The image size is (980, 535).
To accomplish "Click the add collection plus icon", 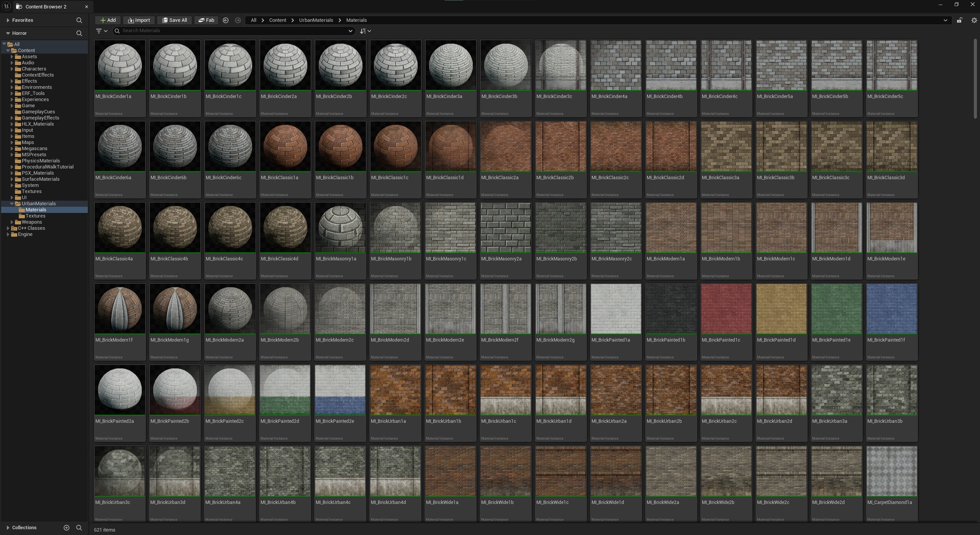I will [66, 528].
